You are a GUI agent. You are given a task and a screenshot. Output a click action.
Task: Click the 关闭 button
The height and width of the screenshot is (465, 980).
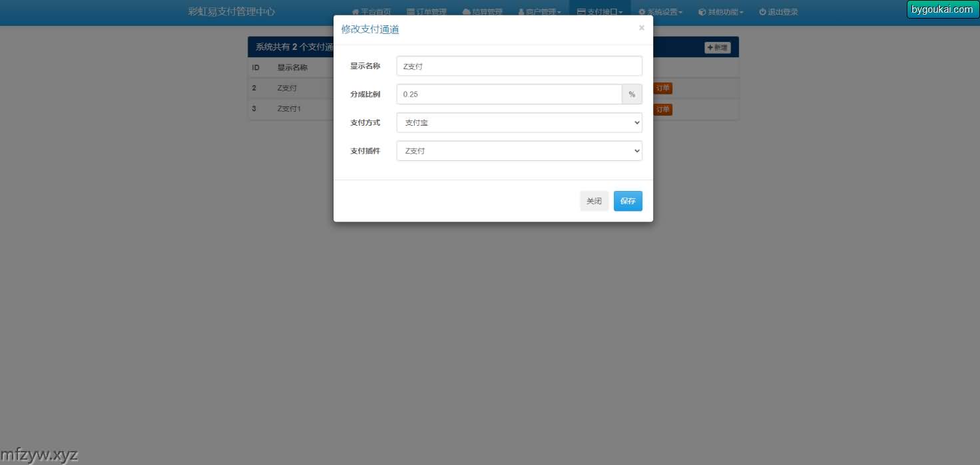point(594,201)
